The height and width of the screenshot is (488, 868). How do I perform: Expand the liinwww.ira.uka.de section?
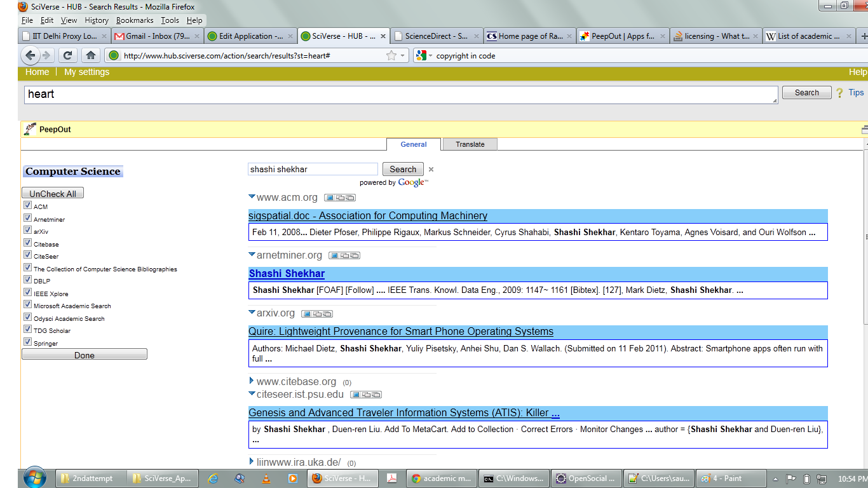click(x=252, y=461)
